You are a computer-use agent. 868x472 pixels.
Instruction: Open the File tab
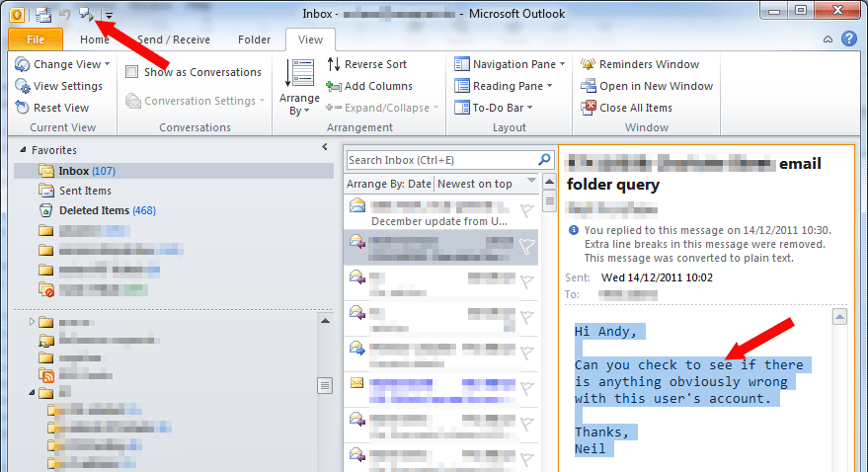pos(36,39)
